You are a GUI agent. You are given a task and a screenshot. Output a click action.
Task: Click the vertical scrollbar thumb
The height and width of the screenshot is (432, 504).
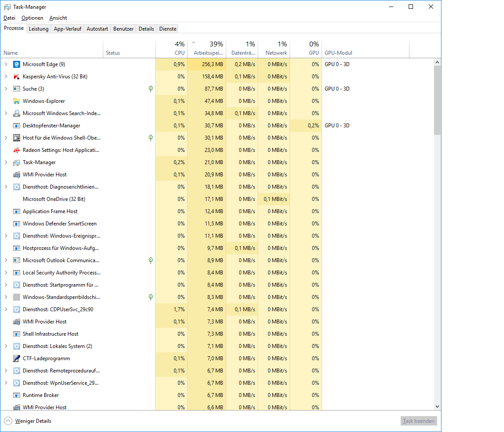437,100
